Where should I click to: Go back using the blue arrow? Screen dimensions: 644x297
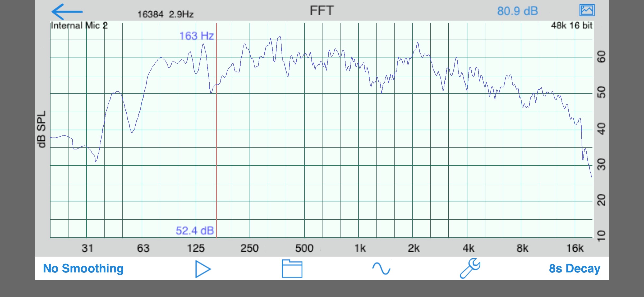tap(67, 12)
